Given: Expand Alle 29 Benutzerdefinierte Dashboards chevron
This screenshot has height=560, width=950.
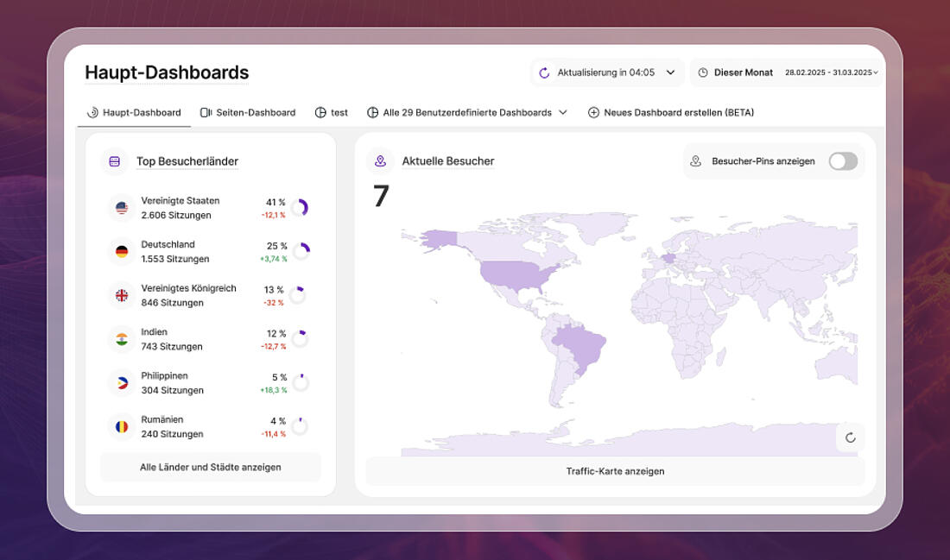Looking at the screenshot, I should tap(563, 113).
